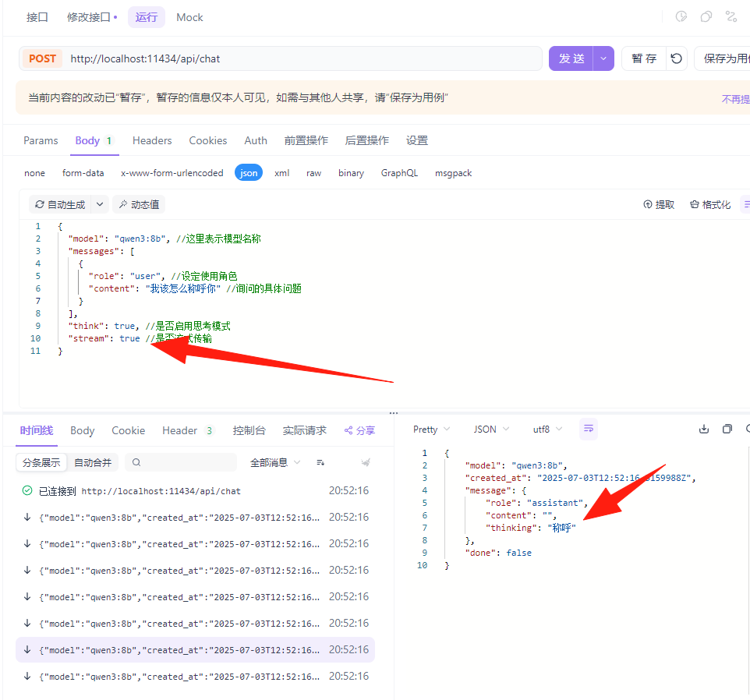The height and width of the screenshot is (700, 750).
Task: Open the 全部消息 filter dropdown
Action: coord(275,462)
